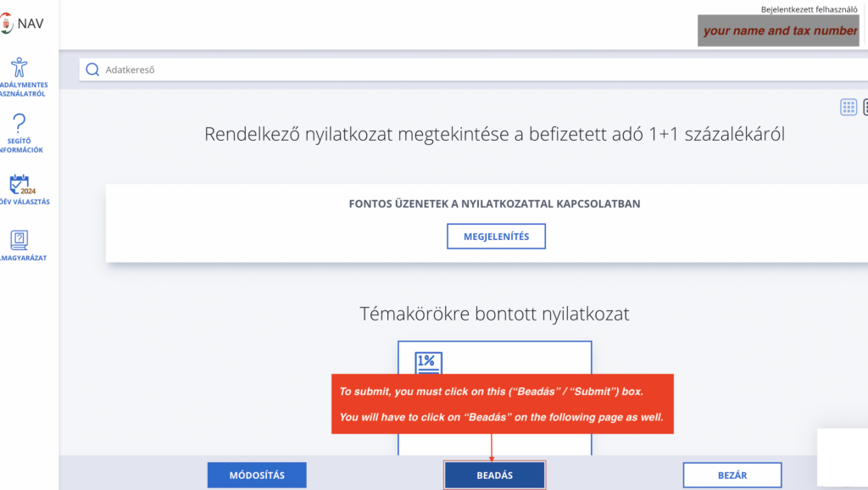Focus the Adatkereső search field
The height and width of the screenshot is (490, 868).
click(x=473, y=70)
